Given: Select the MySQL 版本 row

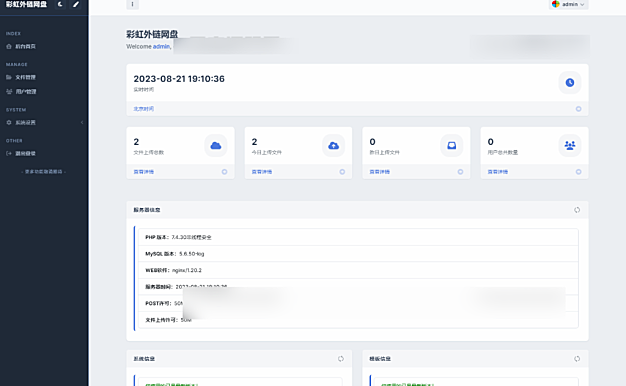Looking at the screenshot, I should coord(358,253).
